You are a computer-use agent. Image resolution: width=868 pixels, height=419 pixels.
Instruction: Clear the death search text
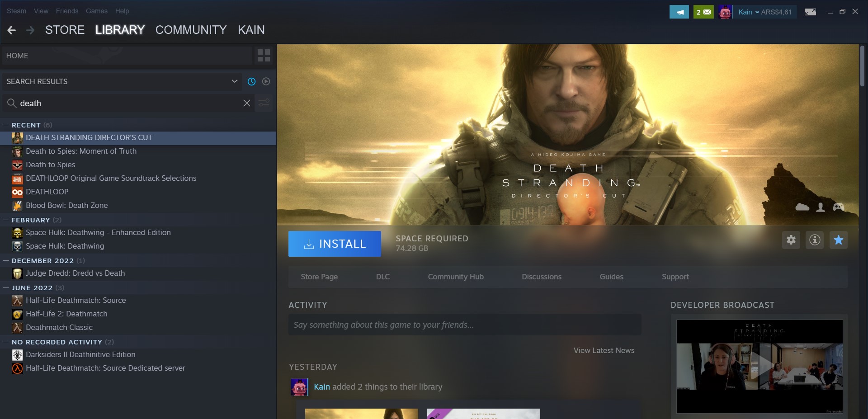coord(247,103)
